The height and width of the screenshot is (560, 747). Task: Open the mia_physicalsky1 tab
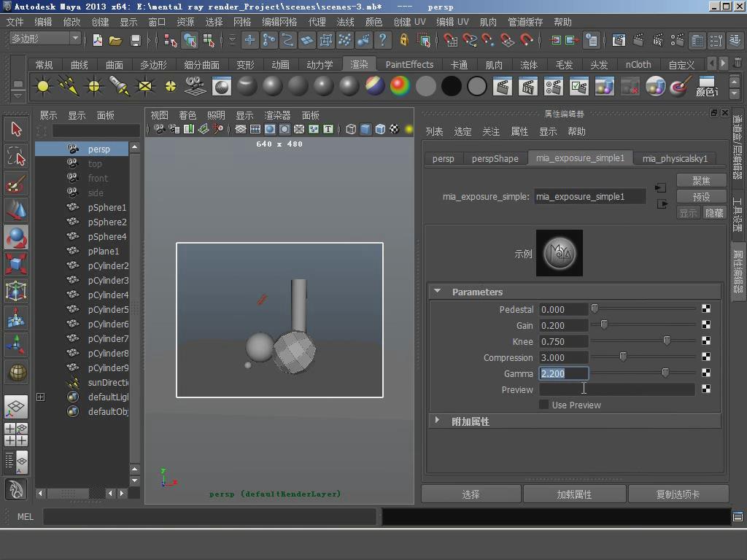[x=675, y=158]
